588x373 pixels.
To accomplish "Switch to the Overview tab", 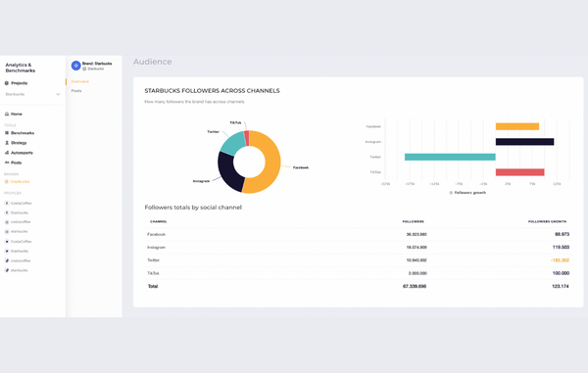I will pyautogui.click(x=80, y=81).
